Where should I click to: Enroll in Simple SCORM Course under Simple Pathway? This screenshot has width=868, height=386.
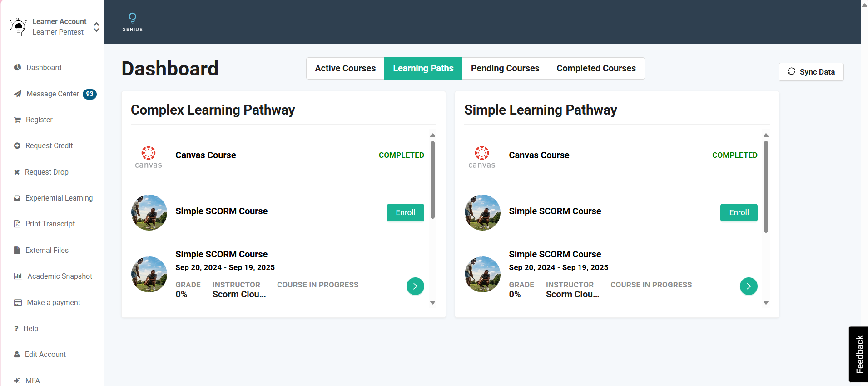[739, 212]
